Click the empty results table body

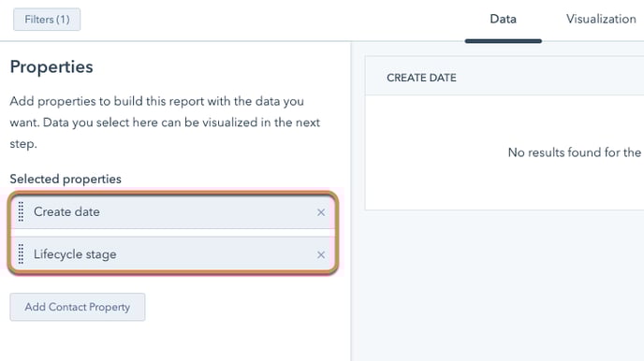[x=505, y=152]
